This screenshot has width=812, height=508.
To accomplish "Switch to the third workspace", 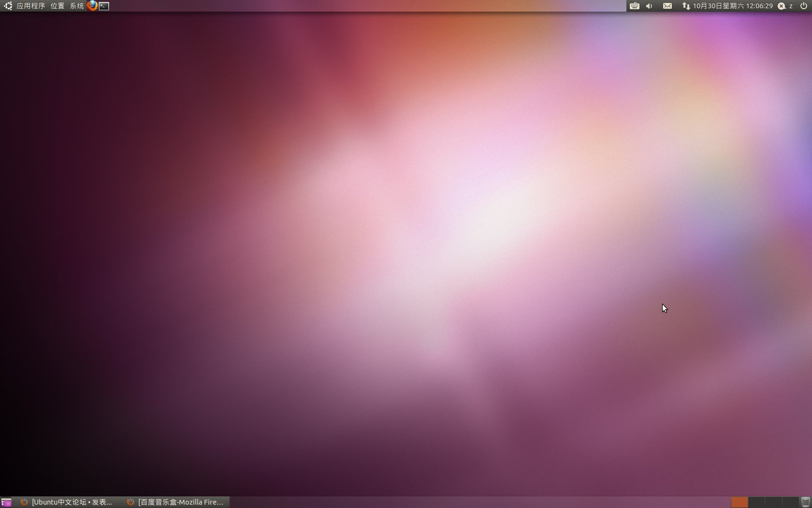I will pos(773,502).
